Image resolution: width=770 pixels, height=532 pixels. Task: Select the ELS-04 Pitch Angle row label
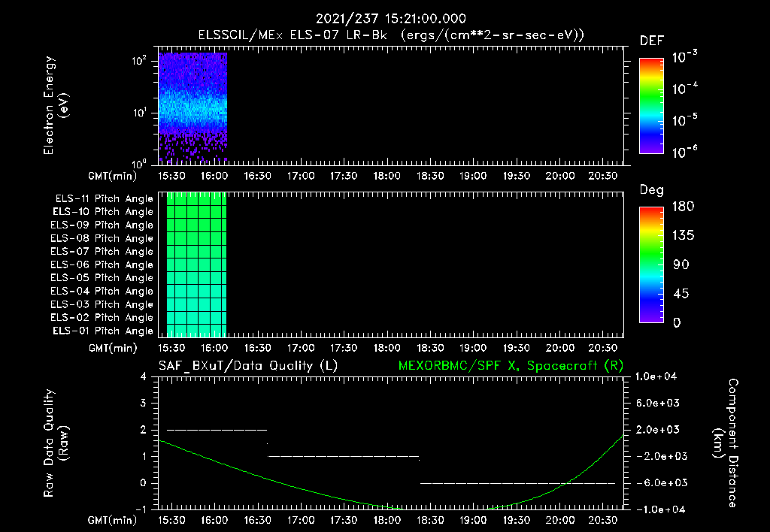[x=102, y=291]
